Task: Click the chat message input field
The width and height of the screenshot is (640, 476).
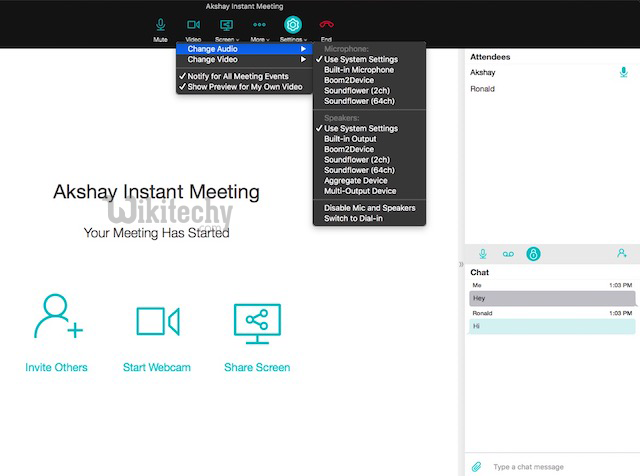Action: [563, 467]
